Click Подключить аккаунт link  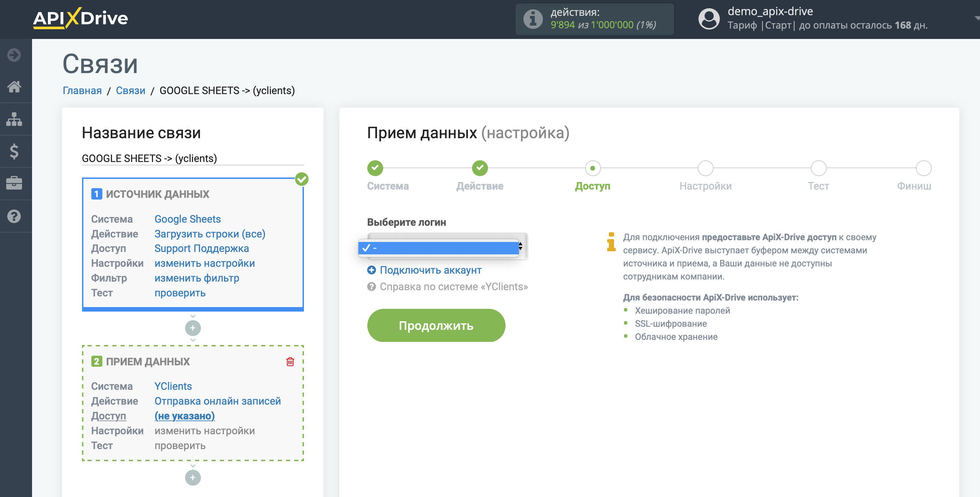[x=431, y=270]
